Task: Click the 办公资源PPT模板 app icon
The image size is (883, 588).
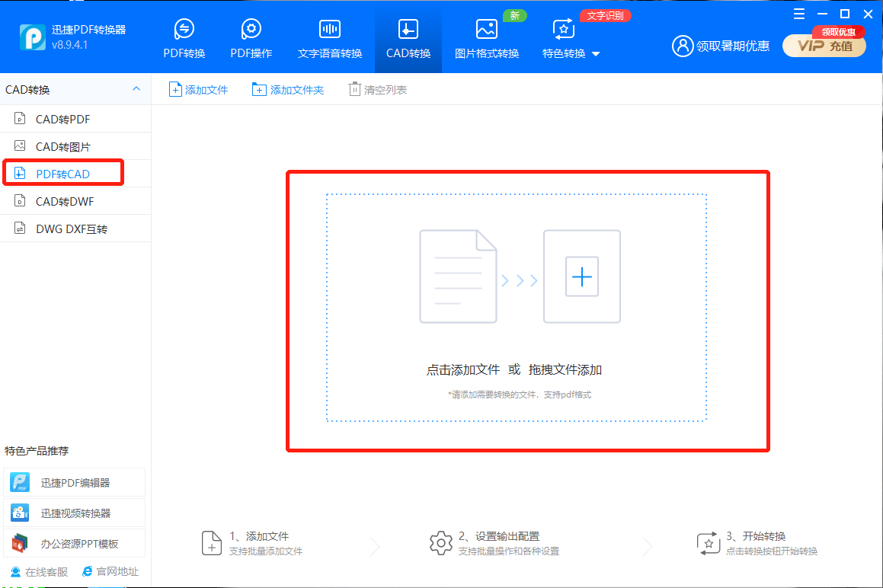Action: tap(20, 544)
